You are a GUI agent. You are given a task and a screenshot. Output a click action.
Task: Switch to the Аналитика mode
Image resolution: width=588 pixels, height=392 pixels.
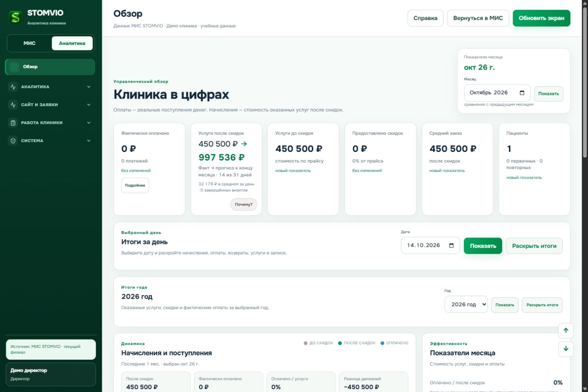[x=72, y=43]
